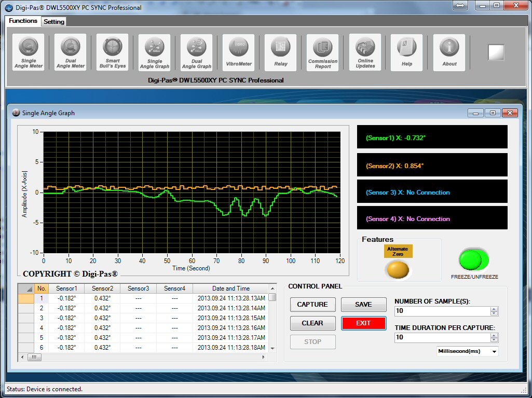Select the table's top-left select-all corner cell
The height and width of the screenshot is (398, 532).
coord(26,289)
